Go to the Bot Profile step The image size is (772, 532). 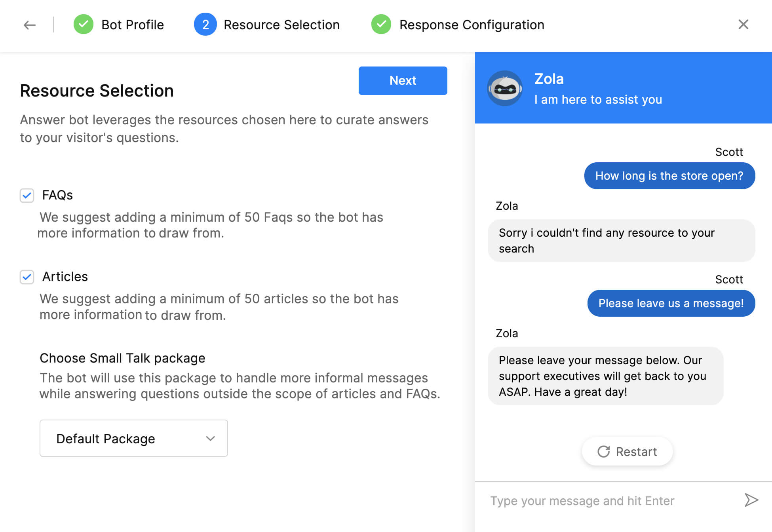132,25
